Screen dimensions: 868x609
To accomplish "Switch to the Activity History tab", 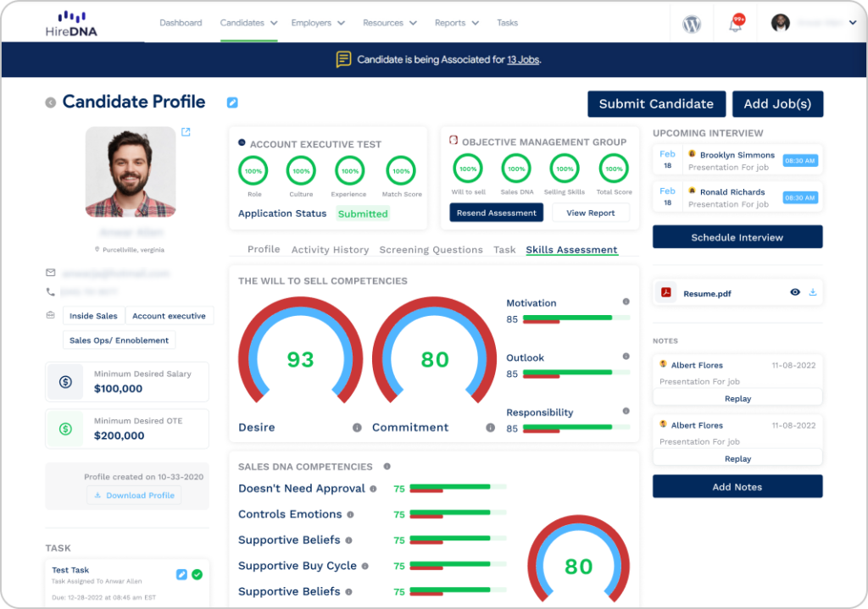I will (330, 250).
